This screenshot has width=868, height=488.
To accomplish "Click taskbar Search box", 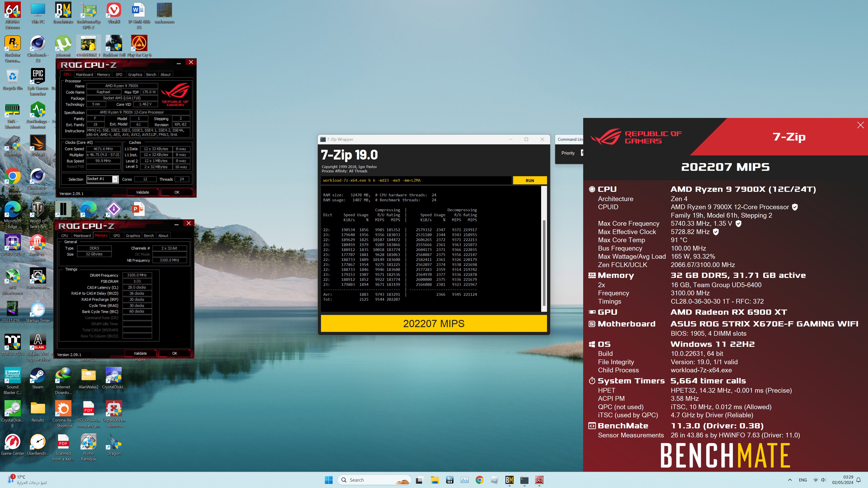I will 374,480.
